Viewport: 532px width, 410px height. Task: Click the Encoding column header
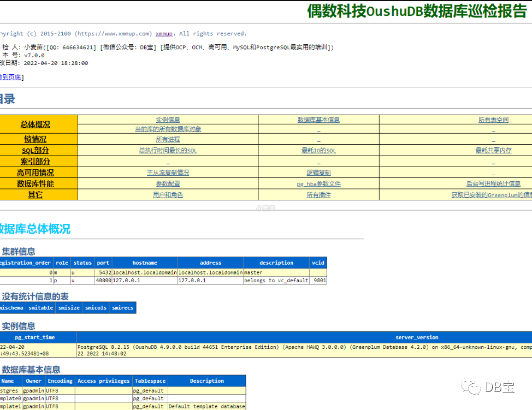tap(60, 381)
